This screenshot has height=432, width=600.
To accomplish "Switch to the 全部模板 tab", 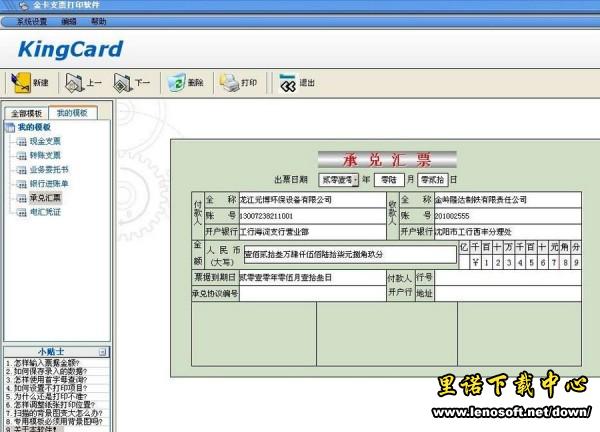I will [x=26, y=113].
